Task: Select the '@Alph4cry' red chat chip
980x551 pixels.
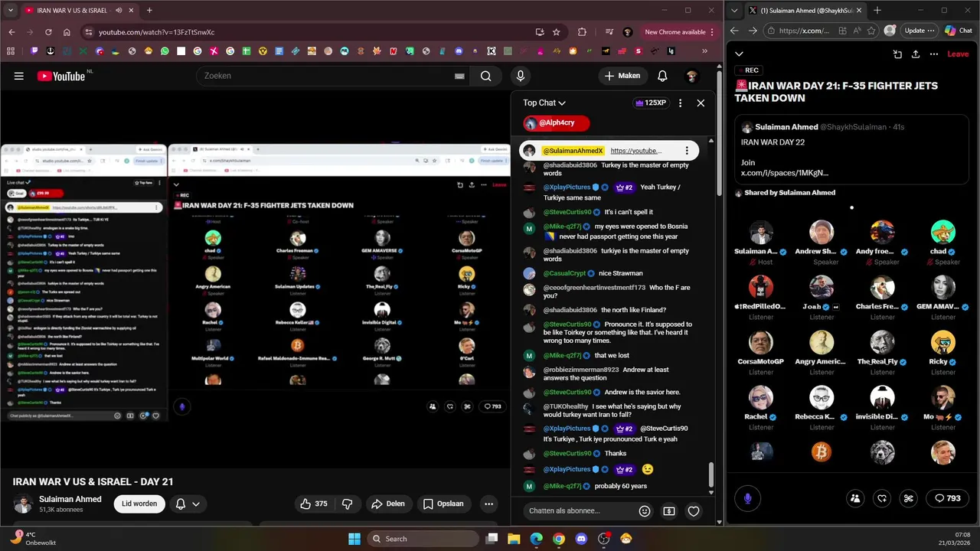Action: 557,122
